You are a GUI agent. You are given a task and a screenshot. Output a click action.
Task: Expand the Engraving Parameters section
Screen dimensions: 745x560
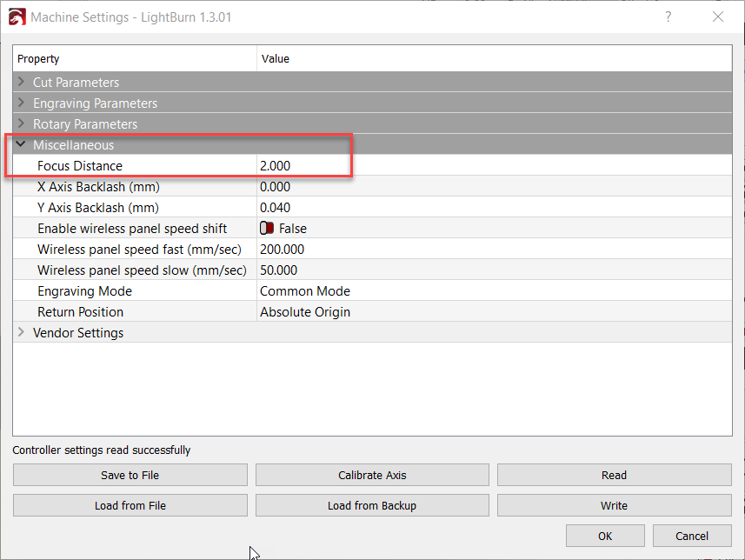21,103
